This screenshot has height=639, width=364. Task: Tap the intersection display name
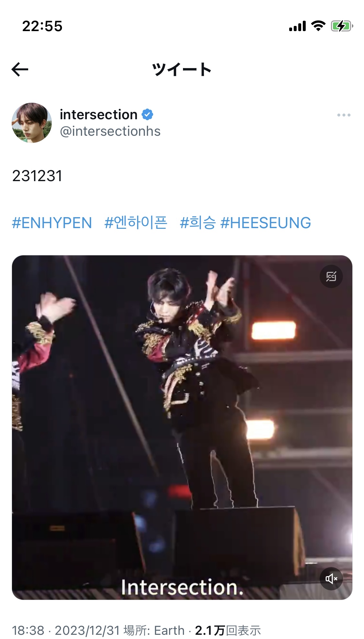point(99,114)
